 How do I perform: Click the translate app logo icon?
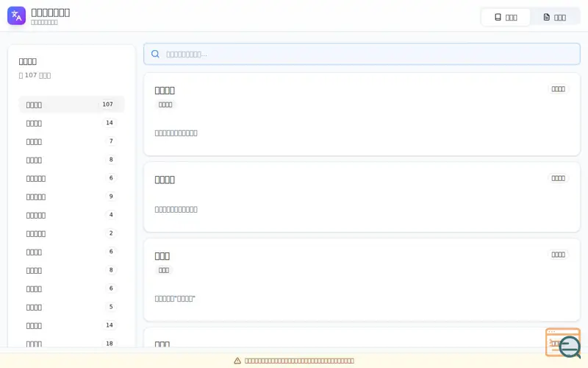click(x=16, y=15)
